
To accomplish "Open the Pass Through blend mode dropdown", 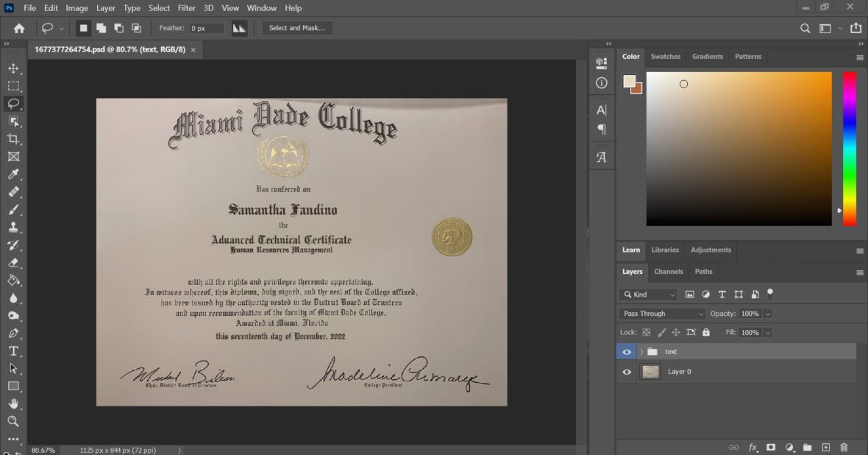I will (x=661, y=314).
